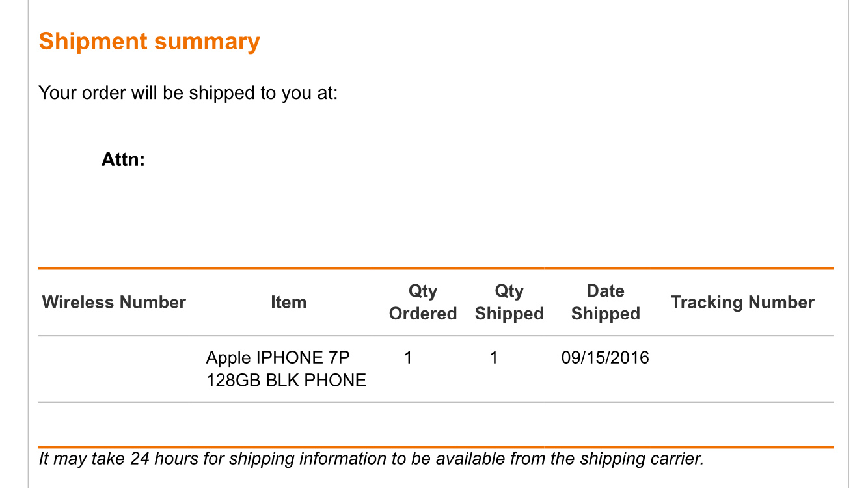Click the 'Your order will be shipped' text

click(188, 93)
